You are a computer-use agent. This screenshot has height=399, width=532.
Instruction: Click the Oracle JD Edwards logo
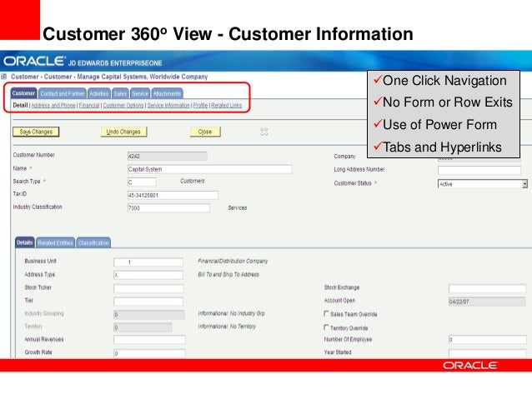pos(83,62)
